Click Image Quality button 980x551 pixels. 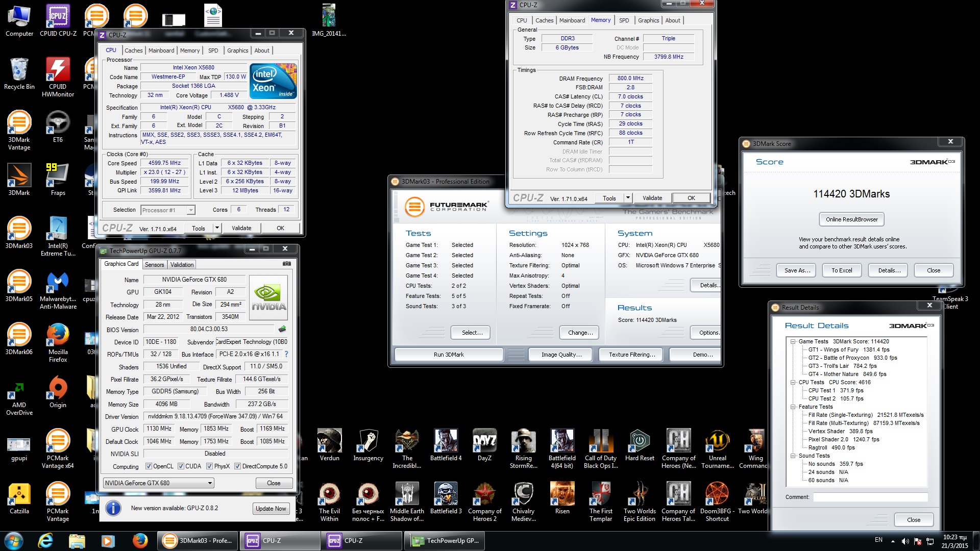coord(561,355)
